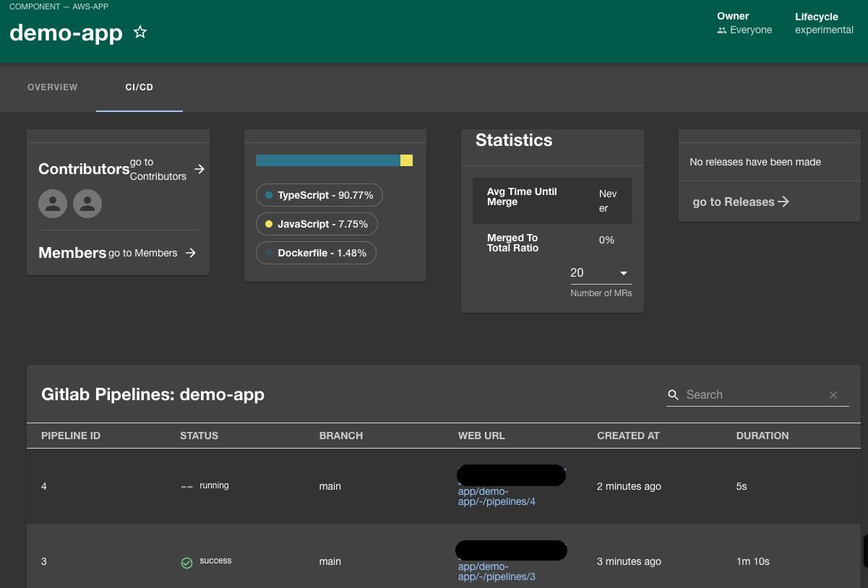Select the CI/CD tab
This screenshot has width=868, height=588.
pos(139,87)
